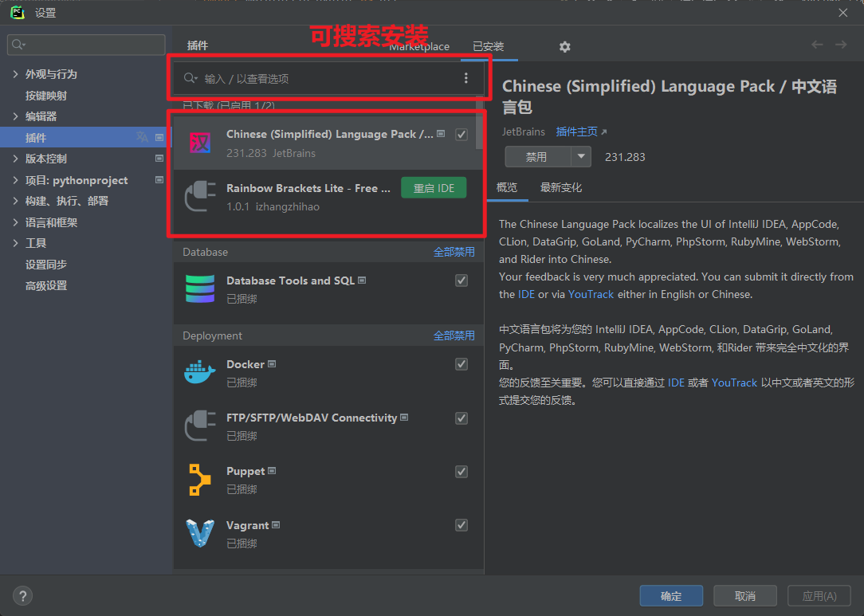This screenshot has height=616, width=864.
Task: Click external link arrow beside 插件主页
Action: [x=604, y=131]
